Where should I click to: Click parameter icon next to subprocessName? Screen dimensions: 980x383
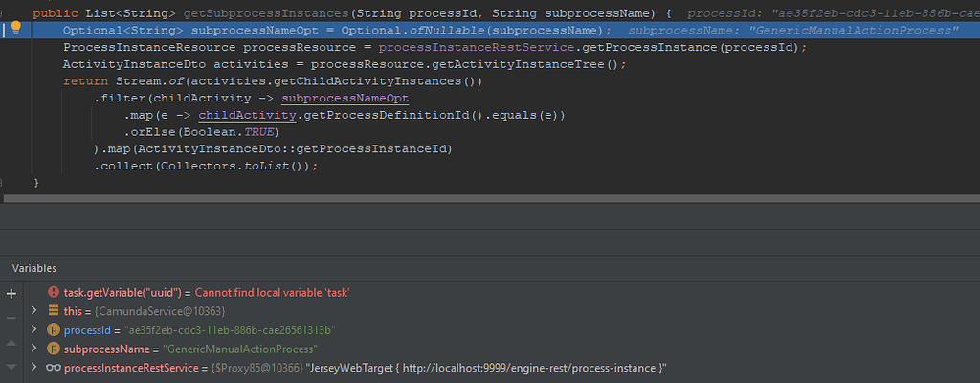(x=54, y=349)
